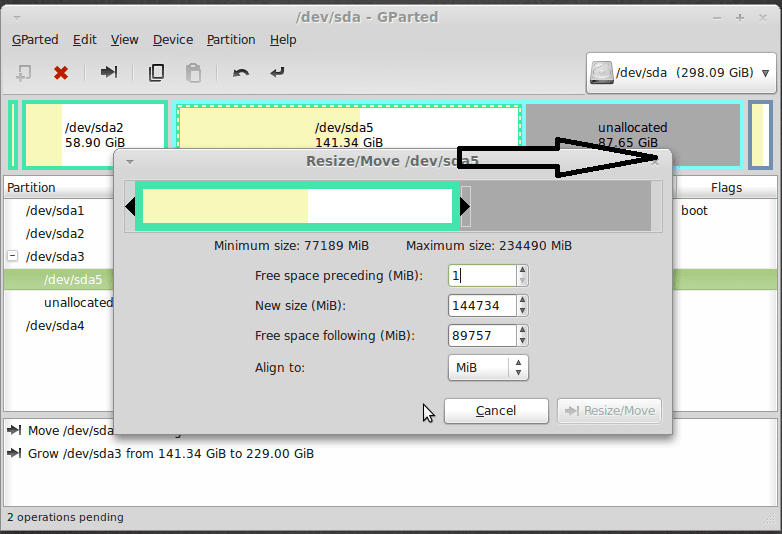Open the Device menu
The image size is (782, 534).
point(173,40)
